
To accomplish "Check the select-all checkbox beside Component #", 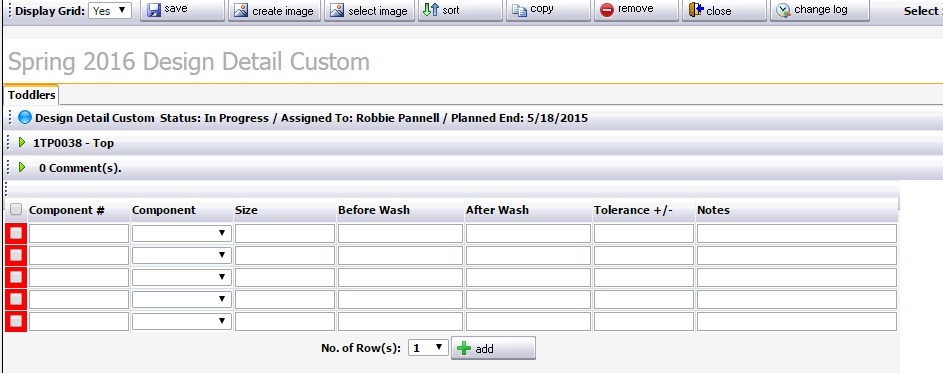I will click(x=16, y=209).
